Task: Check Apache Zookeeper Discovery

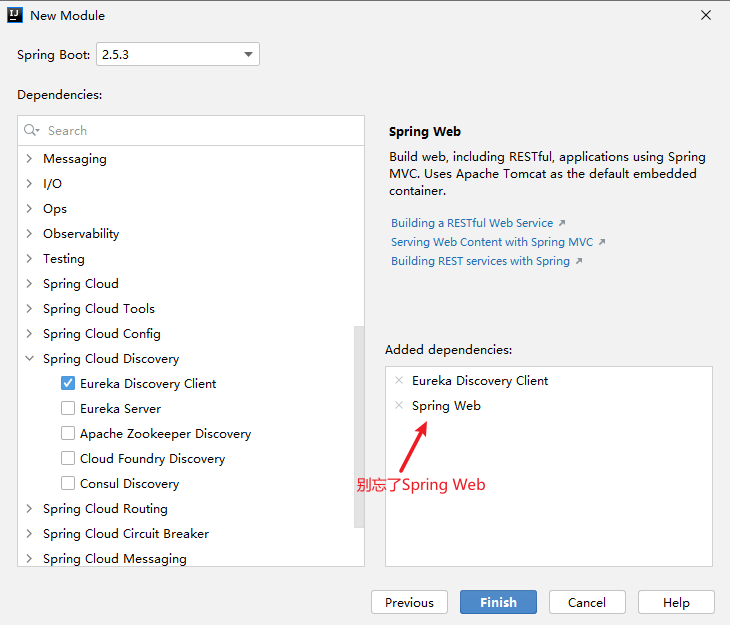Action: pyautogui.click(x=68, y=433)
